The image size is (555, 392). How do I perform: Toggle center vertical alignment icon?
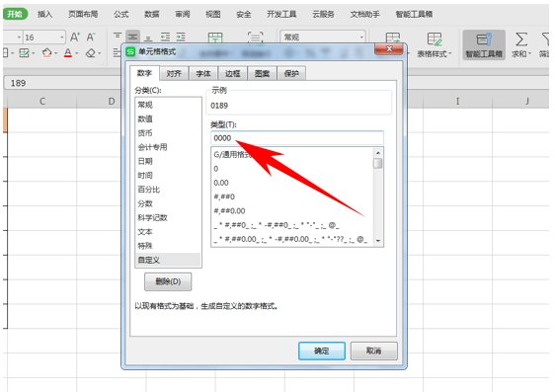pos(132,37)
